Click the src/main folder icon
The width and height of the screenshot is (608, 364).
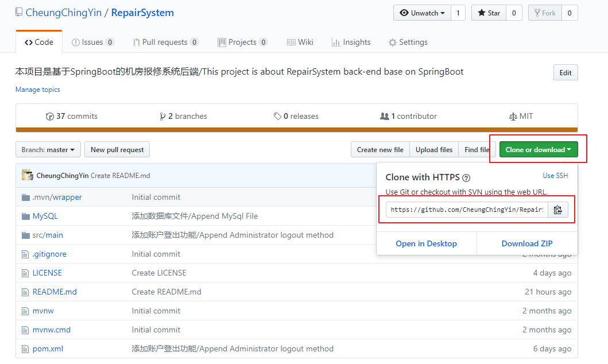26,235
